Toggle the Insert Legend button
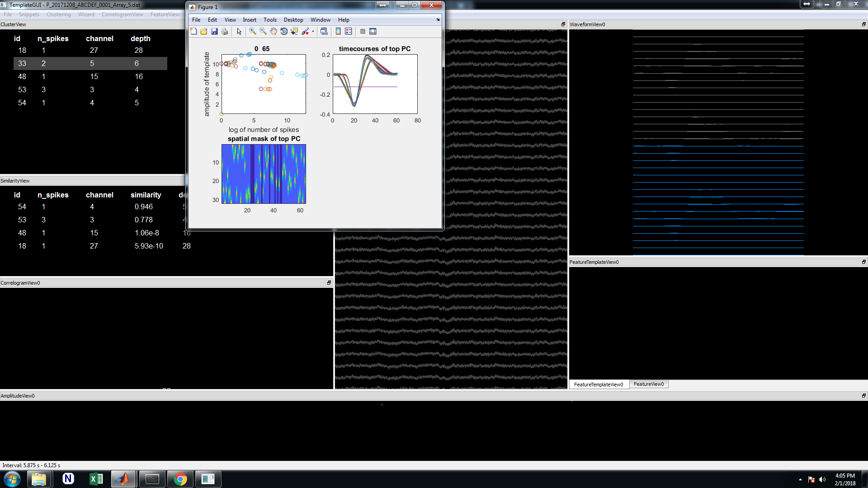The height and width of the screenshot is (488, 868). pyautogui.click(x=349, y=31)
